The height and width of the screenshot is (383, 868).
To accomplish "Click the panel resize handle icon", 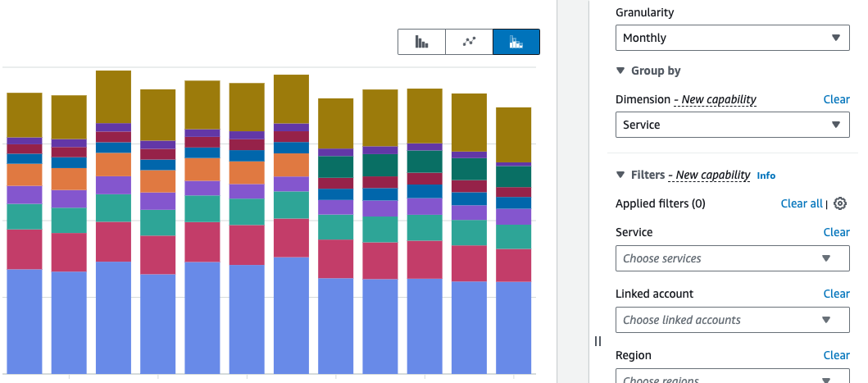I will 598,341.
